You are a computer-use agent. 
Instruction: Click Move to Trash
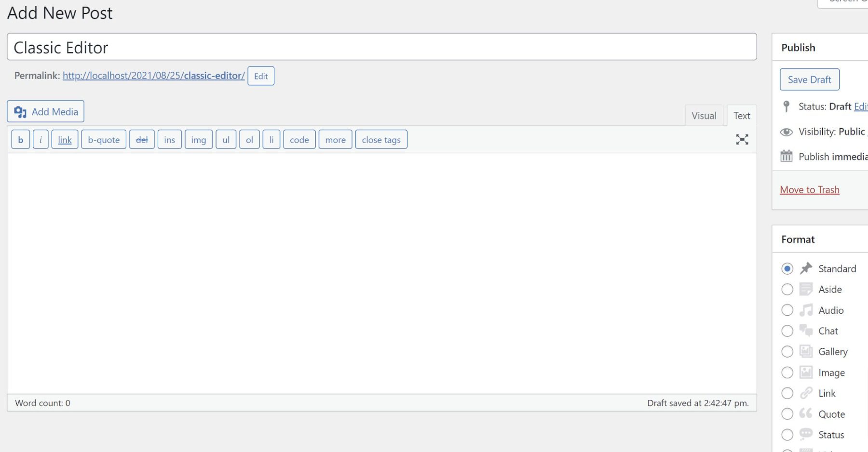coord(810,189)
